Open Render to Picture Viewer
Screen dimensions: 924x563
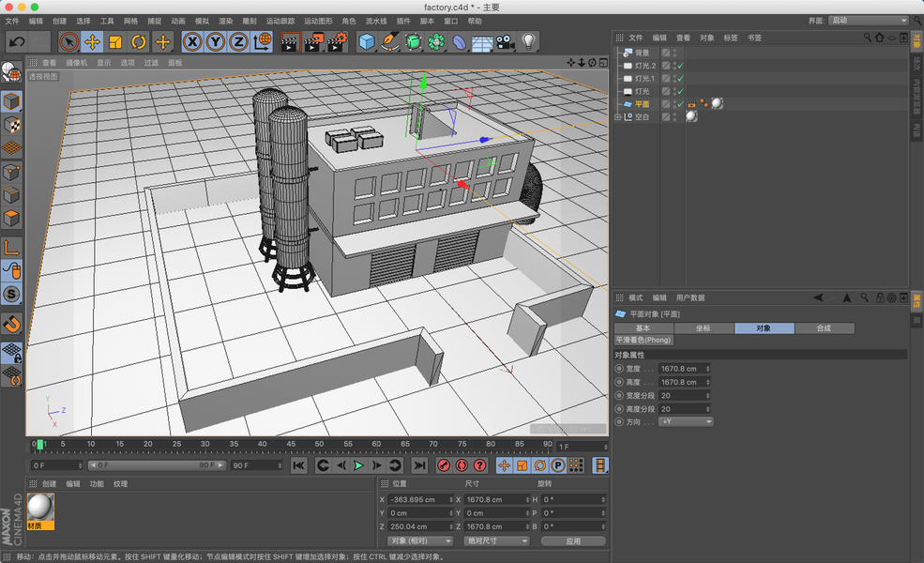313,42
